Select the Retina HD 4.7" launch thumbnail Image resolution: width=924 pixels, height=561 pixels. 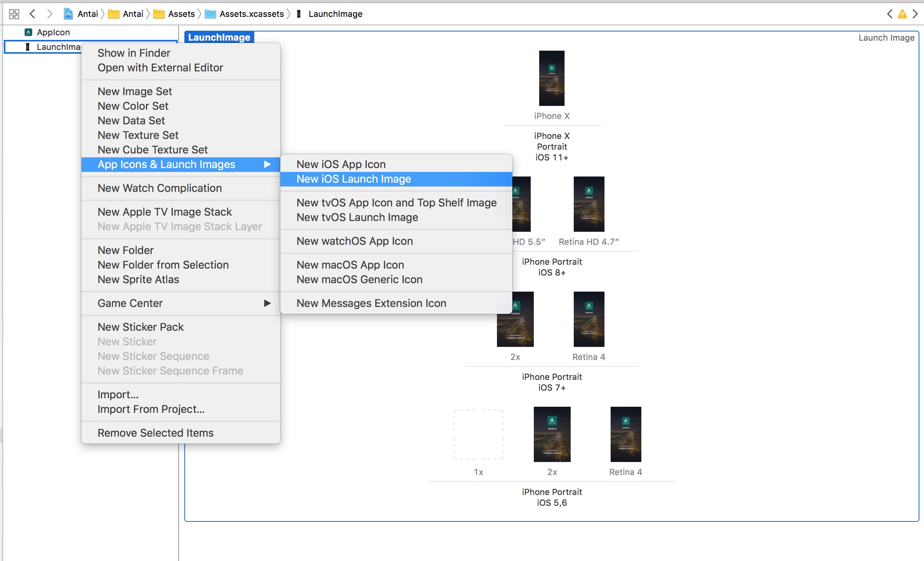589,204
